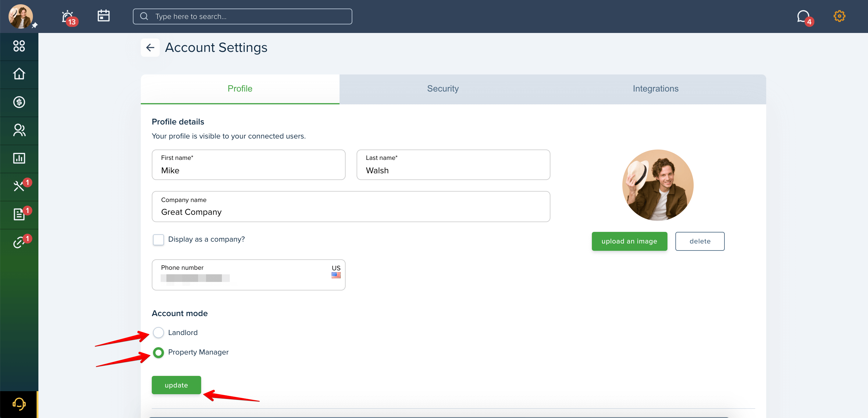Focus the search input field
This screenshot has width=868, height=418.
point(242,16)
